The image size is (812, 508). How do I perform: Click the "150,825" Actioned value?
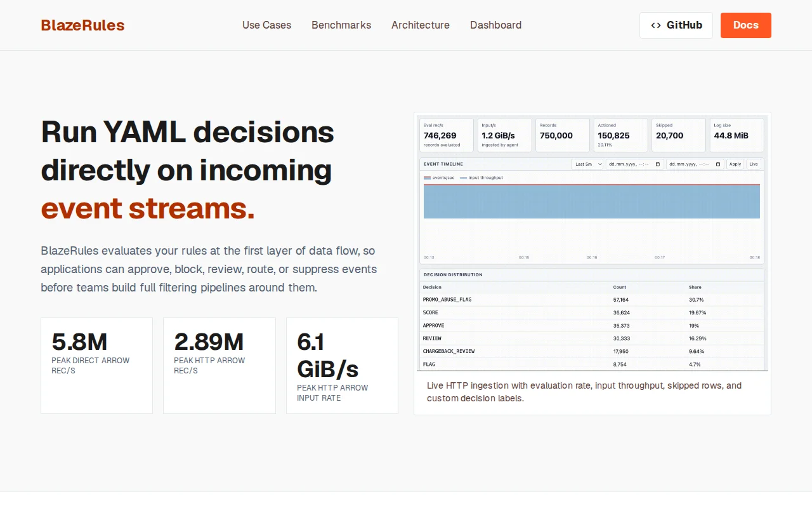pyautogui.click(x=614, y=135)
